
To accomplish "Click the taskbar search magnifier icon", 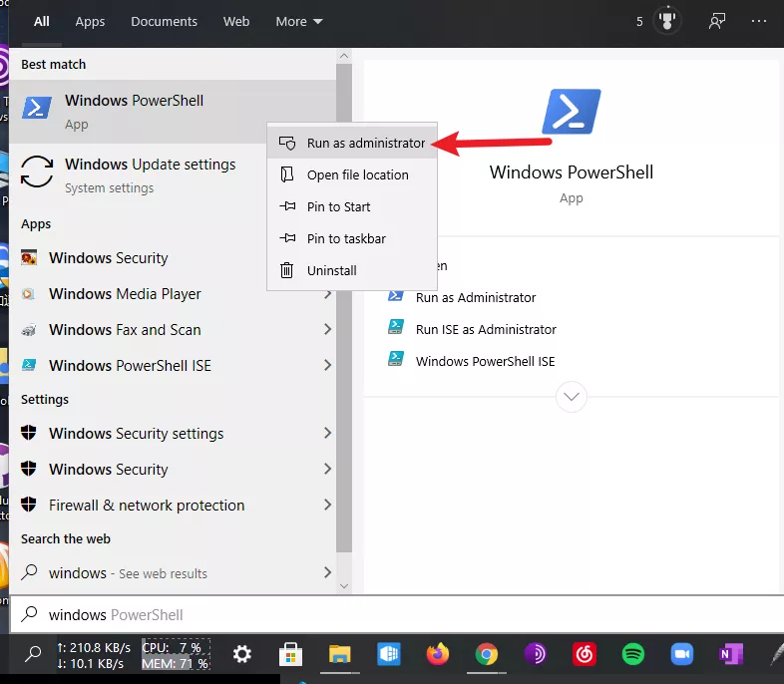I will 33,654.
